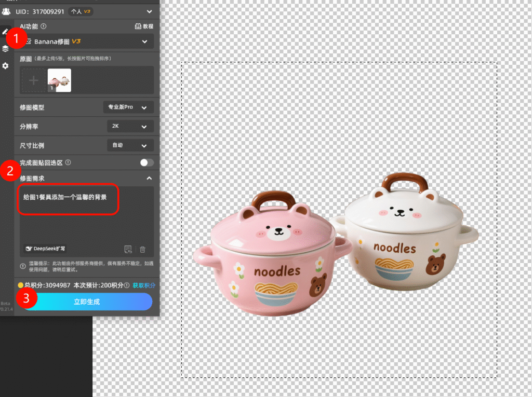Click info icon next to AI功能
This screenshot has height=397, width=532.
point(44,26)
